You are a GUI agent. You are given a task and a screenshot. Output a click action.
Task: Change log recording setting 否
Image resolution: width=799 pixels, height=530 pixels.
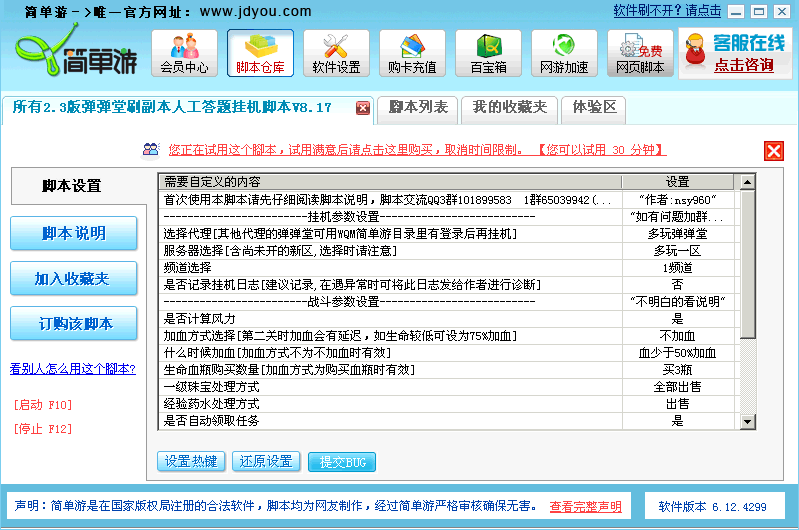(677, 284)
